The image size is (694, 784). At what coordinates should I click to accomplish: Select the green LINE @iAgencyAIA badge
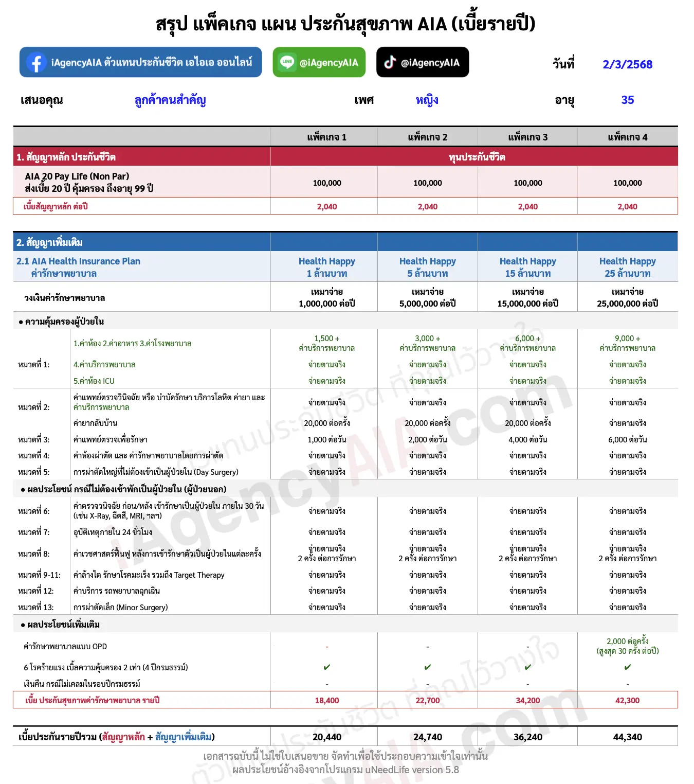[x=320, y=62]
